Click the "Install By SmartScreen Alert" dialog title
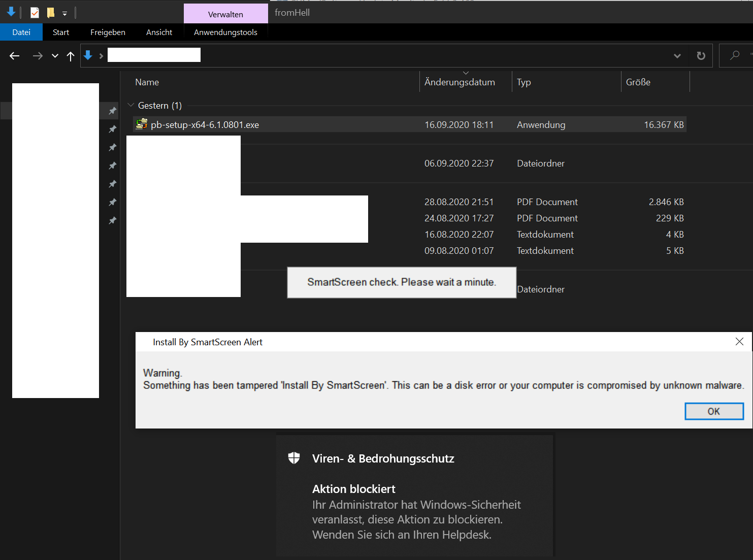Screen dimensions: 753x560 pos(208,342)
